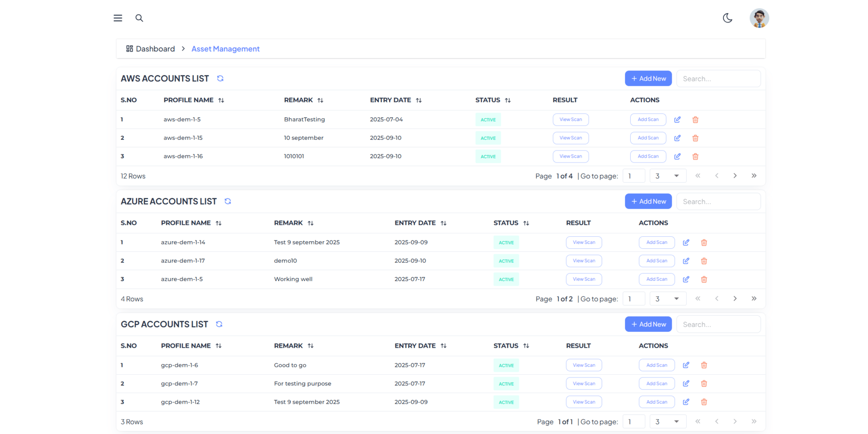This screenshot has height=434, width=868.
Task: Navigate to Dashboard via breadcrumb
Action: point(155,49)
